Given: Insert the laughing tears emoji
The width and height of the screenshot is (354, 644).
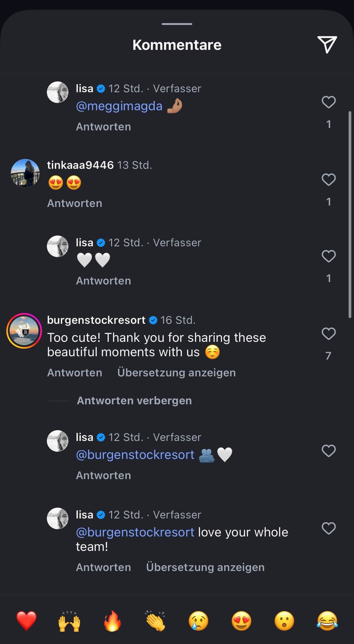Looking at the screenshot, I should click(327, 621).
